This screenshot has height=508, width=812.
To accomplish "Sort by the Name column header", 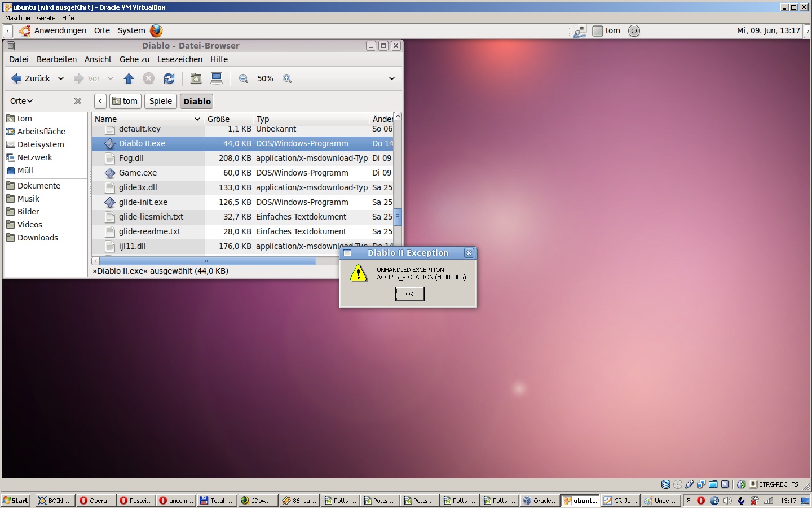I will click(x=148, y=119).
